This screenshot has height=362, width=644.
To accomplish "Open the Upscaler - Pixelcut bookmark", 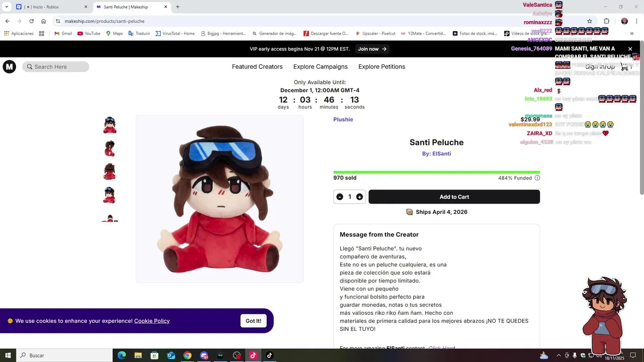I will (375, 34).
